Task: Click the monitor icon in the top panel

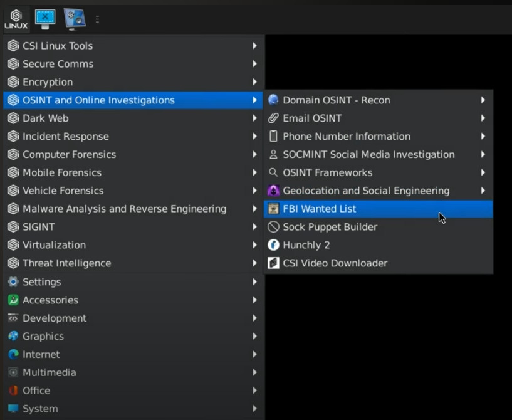Action: 45,19
